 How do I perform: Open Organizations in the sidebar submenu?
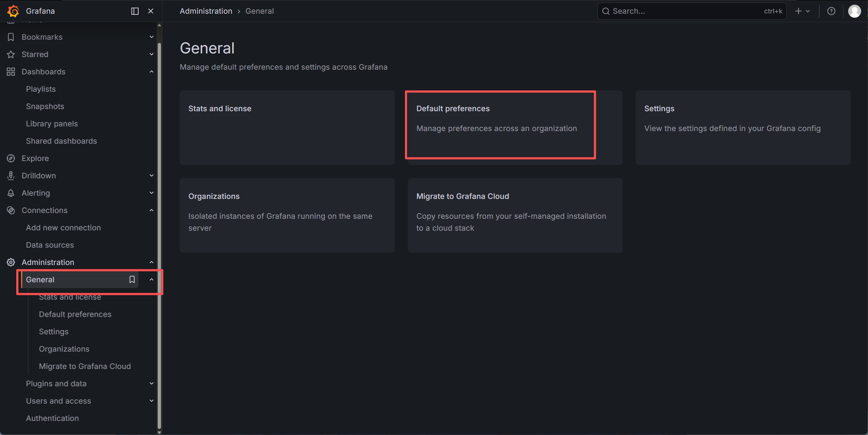[x=64, y=349]
